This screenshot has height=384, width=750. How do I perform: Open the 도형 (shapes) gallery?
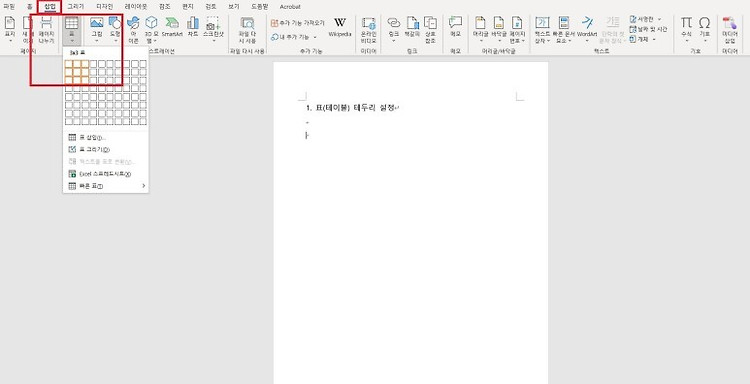(x=115, y=30)
